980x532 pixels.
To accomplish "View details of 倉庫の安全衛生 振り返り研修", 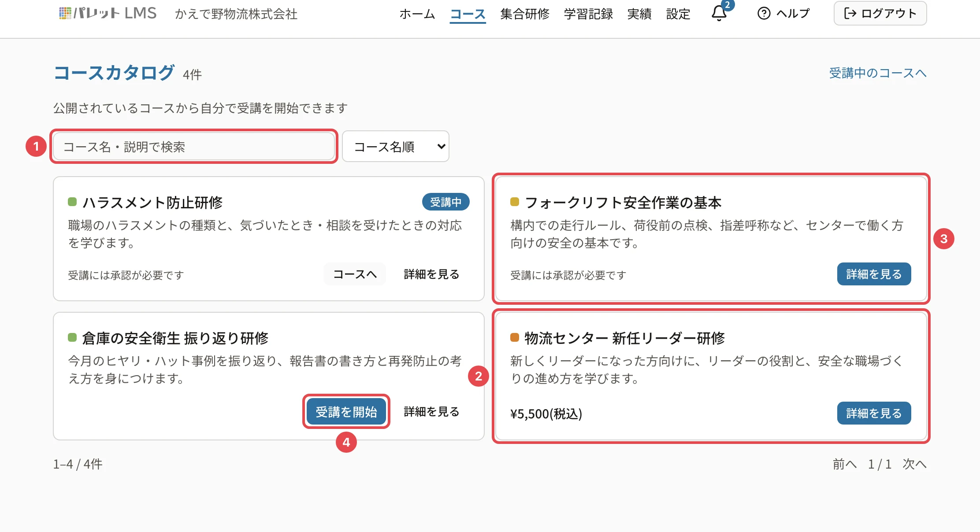I will point(431,411).
